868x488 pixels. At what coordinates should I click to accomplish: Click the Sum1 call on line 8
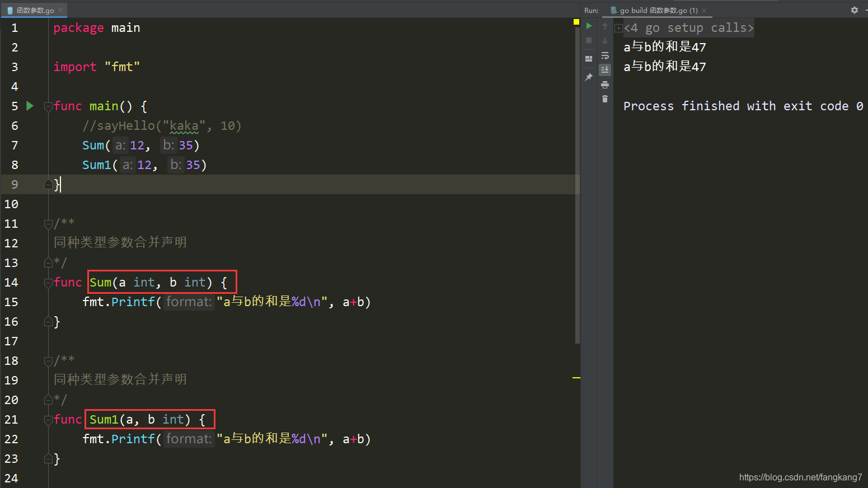[97, 165]
